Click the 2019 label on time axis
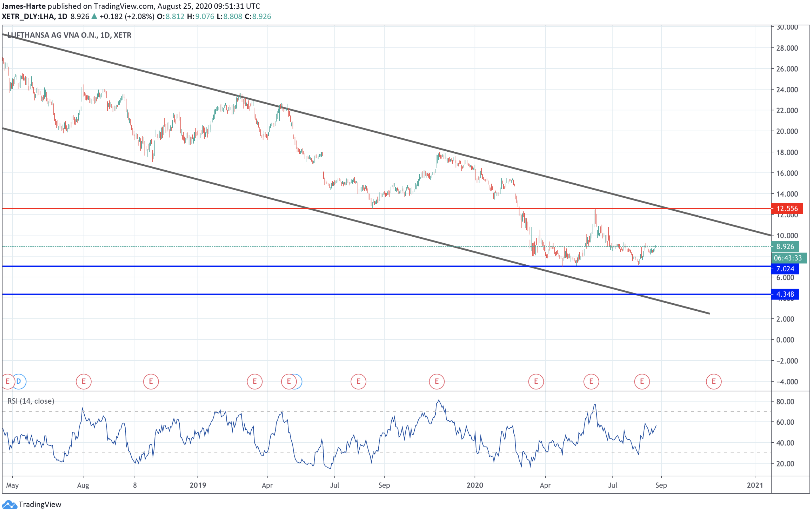Image resolution: width=812 pixels, height=512 pixels. [198, 485]
